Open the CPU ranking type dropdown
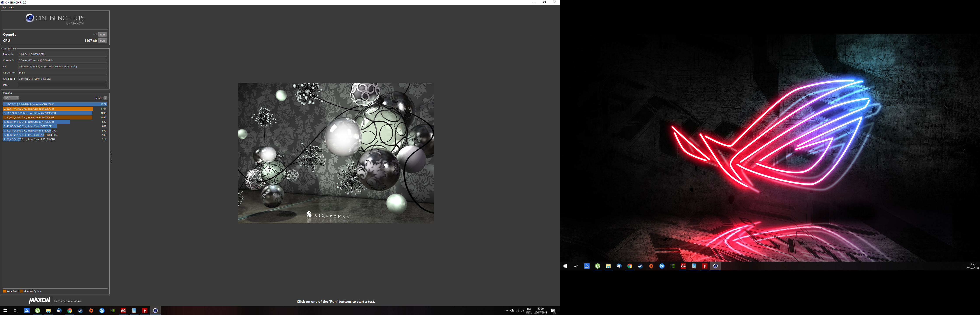The height and width of the screenshot is (315, 980). pos(11,98)
